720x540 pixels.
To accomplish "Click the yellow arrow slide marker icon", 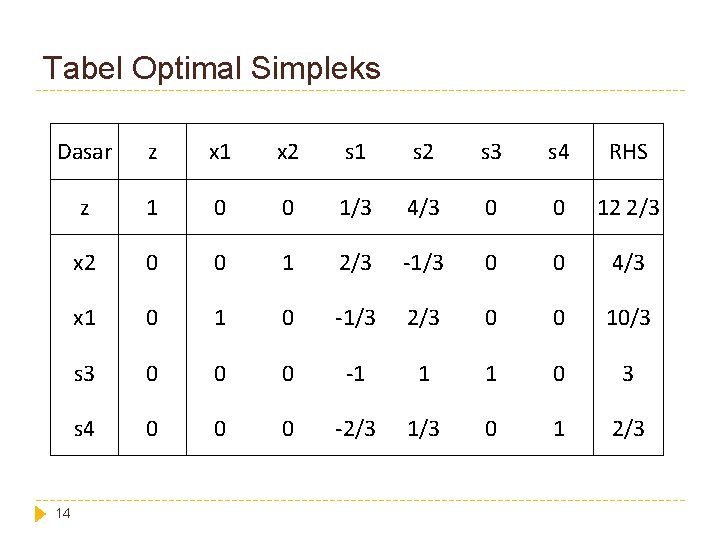I will point(40,513).
